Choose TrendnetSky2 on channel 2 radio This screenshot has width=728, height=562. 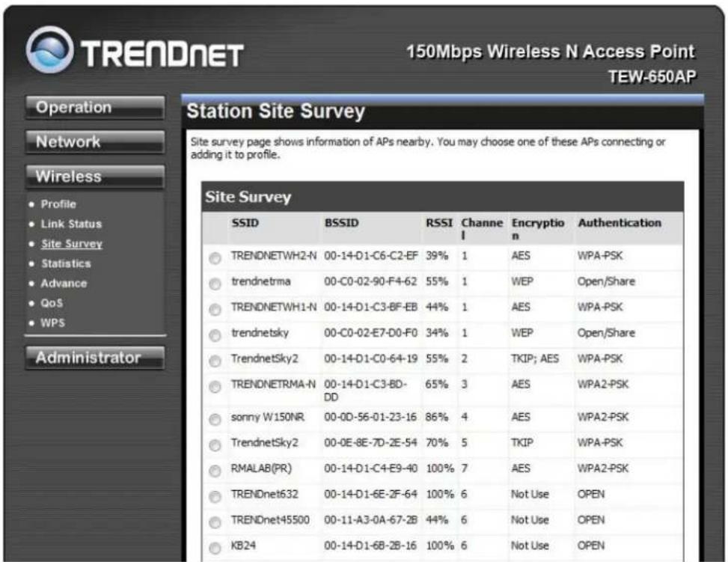tap(215, 361)
